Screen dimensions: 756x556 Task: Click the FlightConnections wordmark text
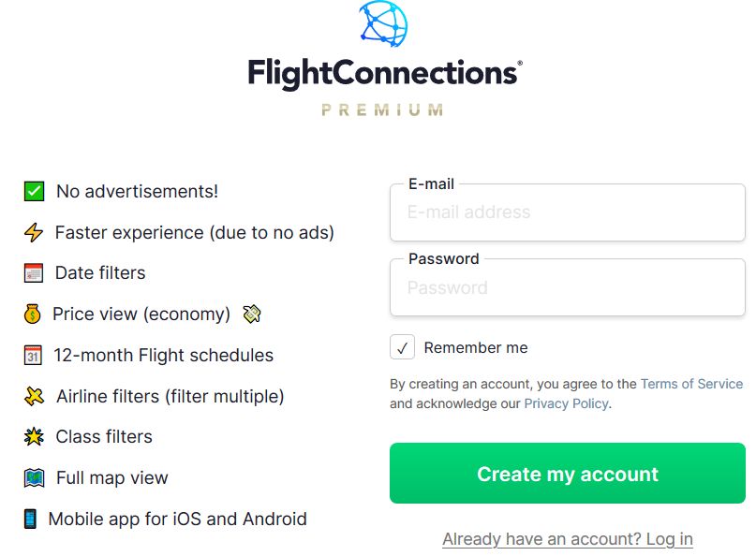pos(384,74)
